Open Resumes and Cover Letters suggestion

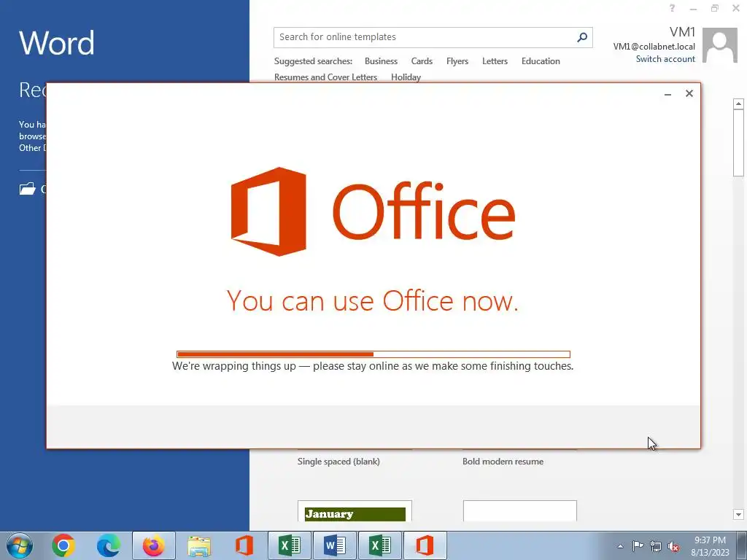click(325, 77)
